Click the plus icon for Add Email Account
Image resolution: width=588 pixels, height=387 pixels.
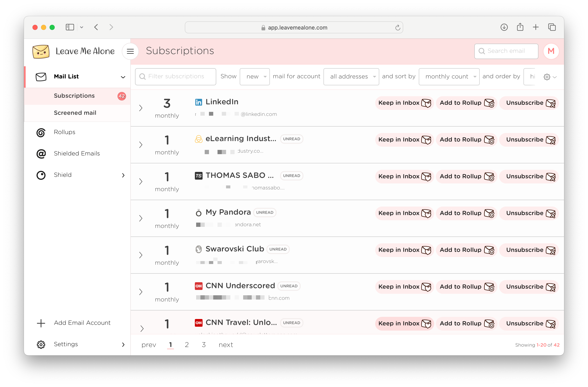[41, 323]
